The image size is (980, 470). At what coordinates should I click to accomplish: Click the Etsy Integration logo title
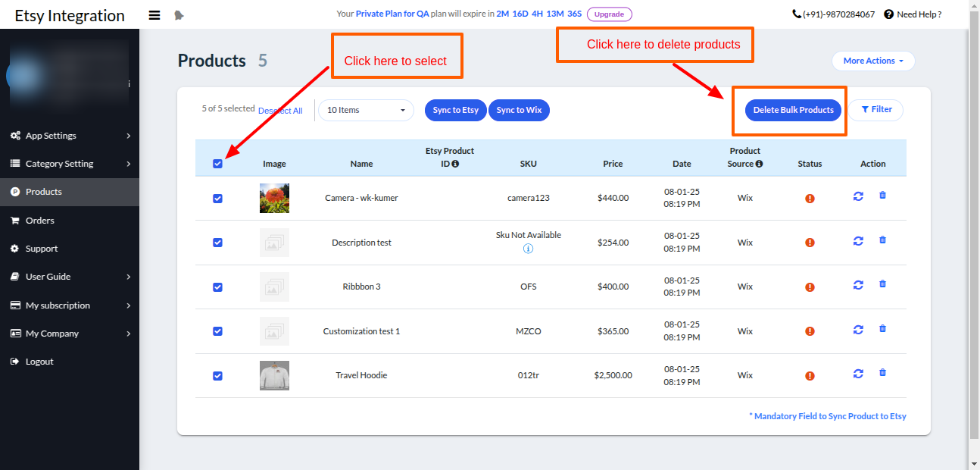(x=70, y=15)
